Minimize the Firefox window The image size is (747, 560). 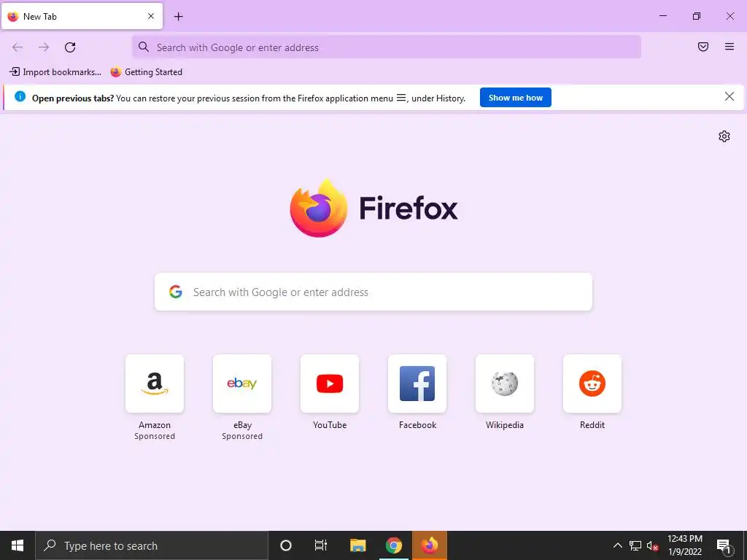pos(662,16)
